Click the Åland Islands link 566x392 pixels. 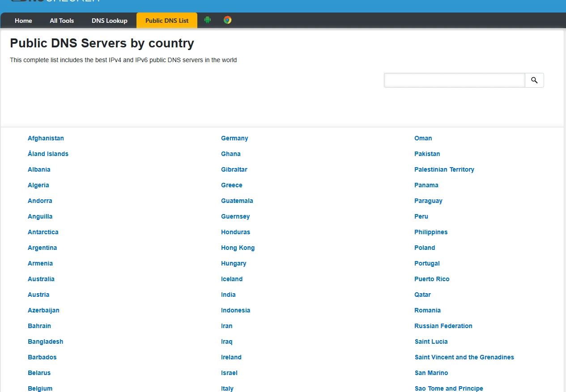click(48, 154)
